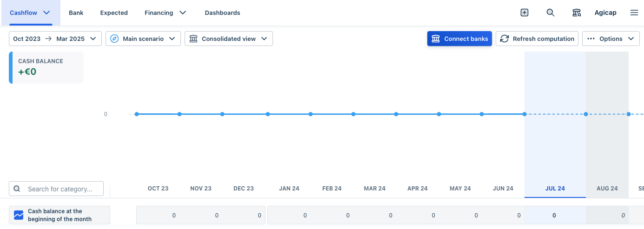Expand the Financing menu chevron

[183, 13]
